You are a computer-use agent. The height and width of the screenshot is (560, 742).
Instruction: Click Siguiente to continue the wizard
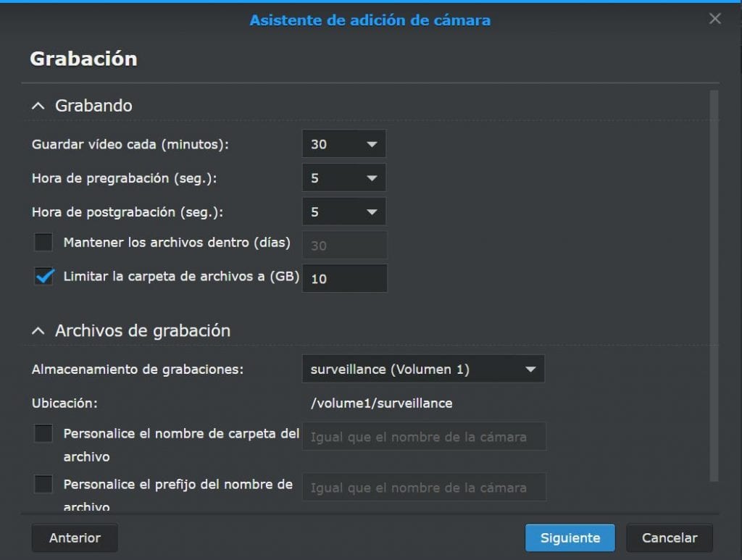pos(570,538)
